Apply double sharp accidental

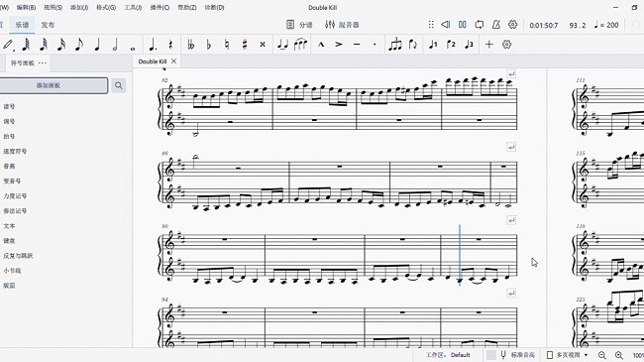point(263,45)
